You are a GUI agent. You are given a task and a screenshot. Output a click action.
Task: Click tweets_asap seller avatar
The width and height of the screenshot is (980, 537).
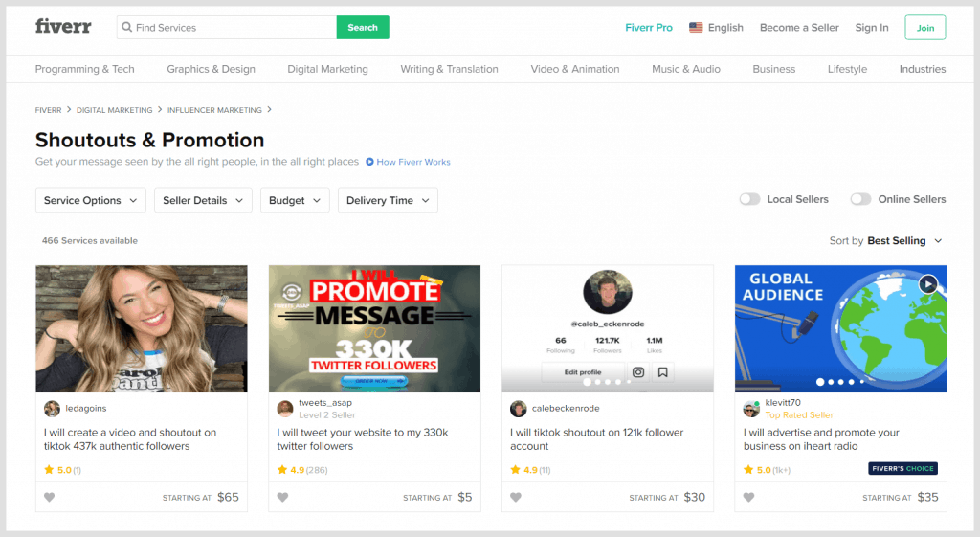point(285,409)
